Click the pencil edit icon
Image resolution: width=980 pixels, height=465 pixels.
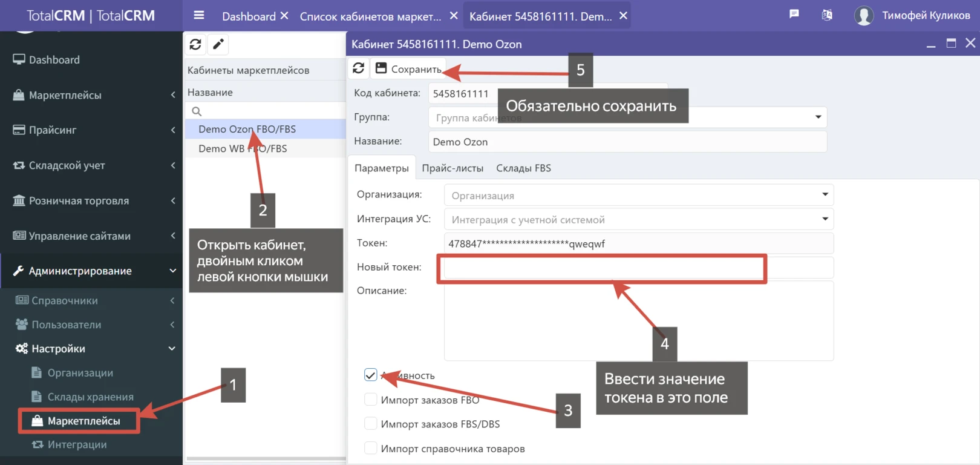click(218, 44)
